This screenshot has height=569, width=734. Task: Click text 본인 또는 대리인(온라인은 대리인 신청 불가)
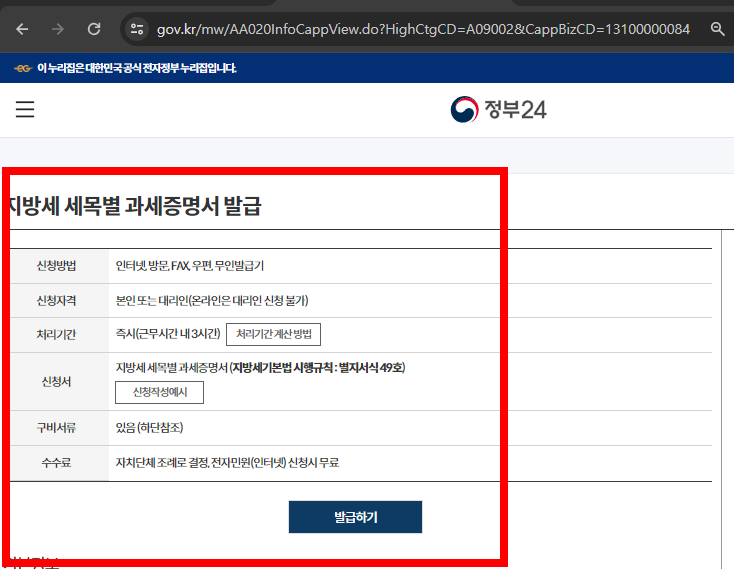coord(212,300)
